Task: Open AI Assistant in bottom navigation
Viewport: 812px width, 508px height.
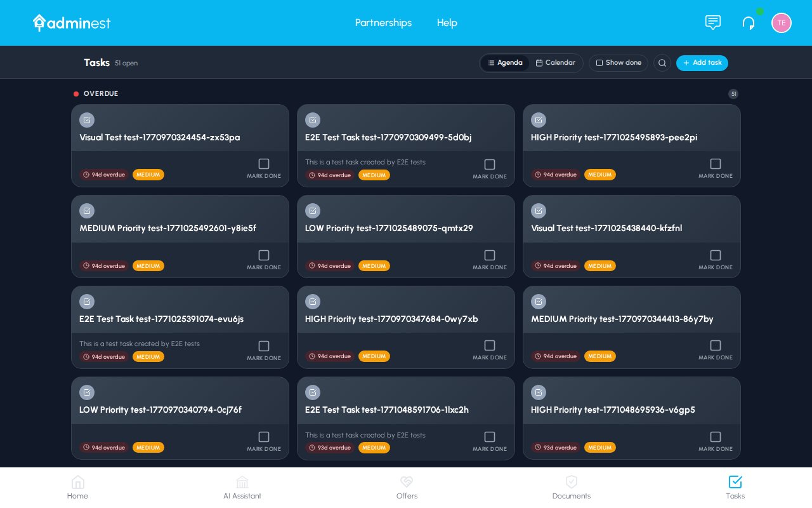Action: pos(242,488)
